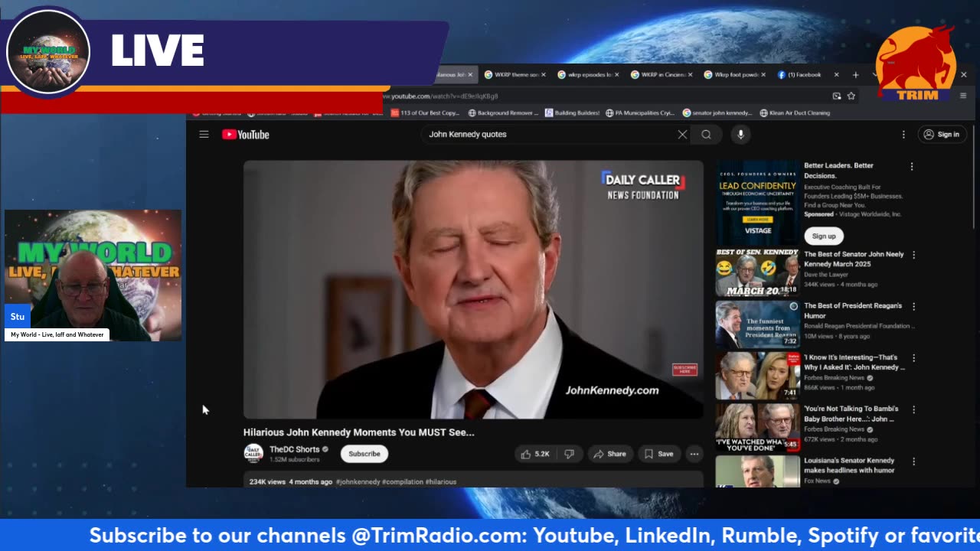Start voice search with the microphone icon
The height and width of the screenshot is (551, 980).
[x=740, y=135]
